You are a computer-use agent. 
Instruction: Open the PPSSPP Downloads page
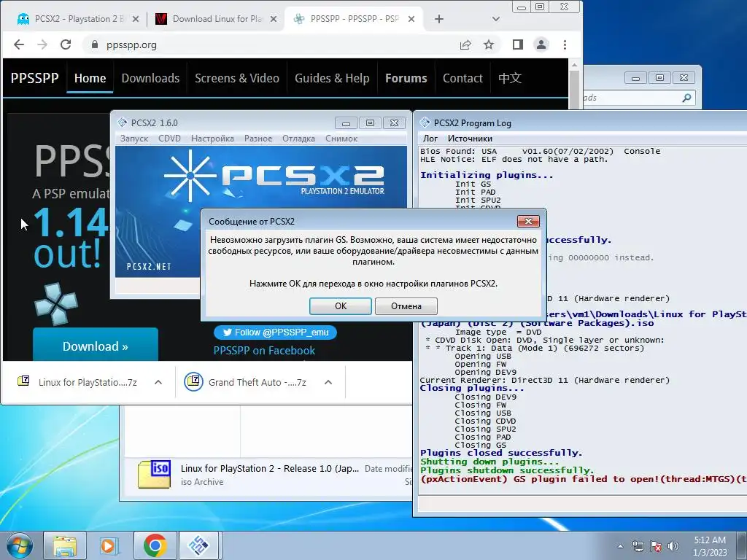coord(150,78)
